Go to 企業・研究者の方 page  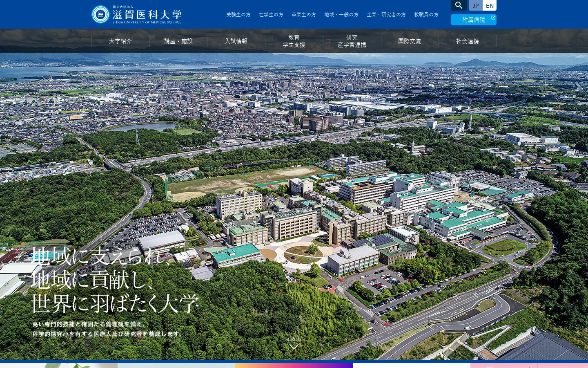pos(386,15)
